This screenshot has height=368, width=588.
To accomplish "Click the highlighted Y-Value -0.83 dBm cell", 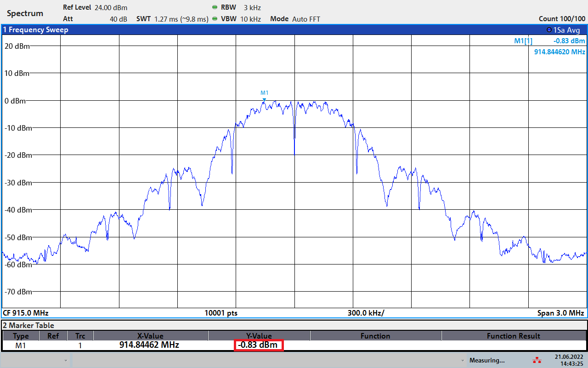I will pos(259,345).
